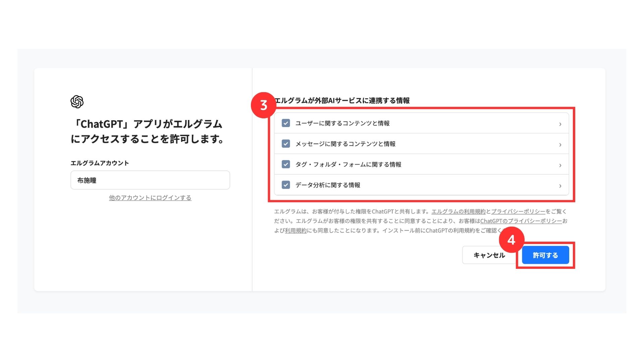Viewport: 644px width, 362px height.
Task: Expand ユーザーに関するコンテンツと情報 chevron
Action: point(560,124)
